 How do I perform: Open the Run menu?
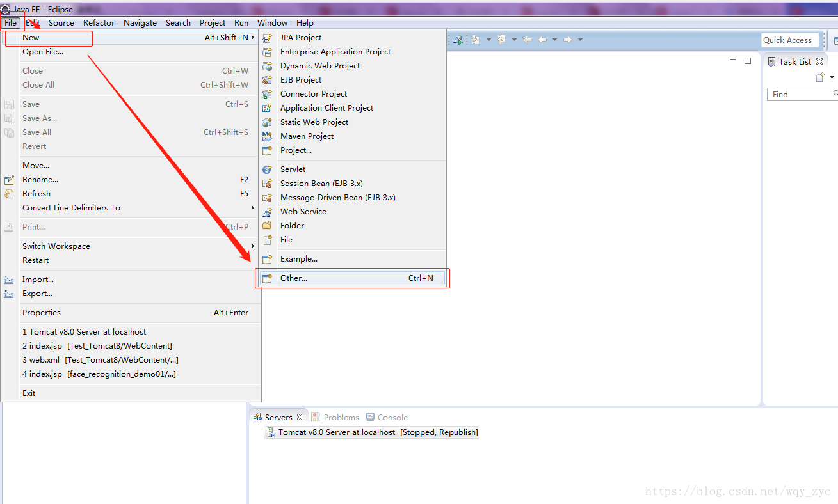pos(241,23)
